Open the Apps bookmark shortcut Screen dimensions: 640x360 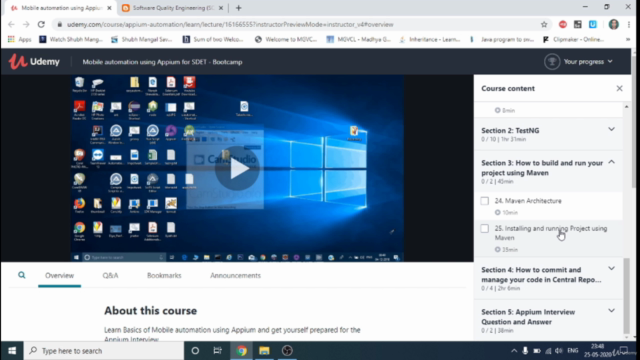[x=20, y=39]
